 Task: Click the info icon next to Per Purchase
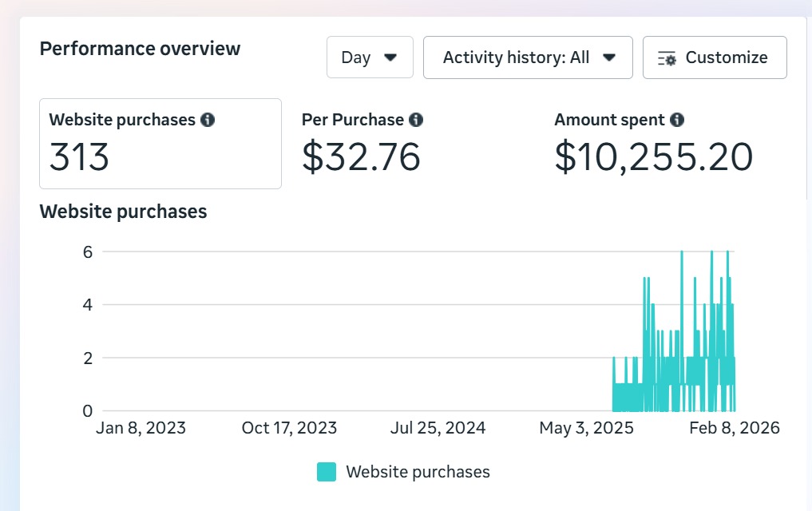416,120
